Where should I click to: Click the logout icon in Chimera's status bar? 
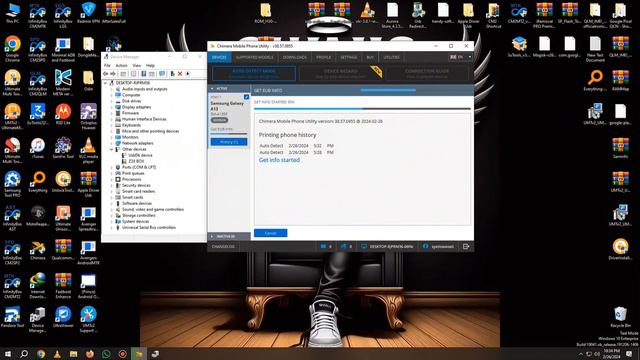[466, 247]
